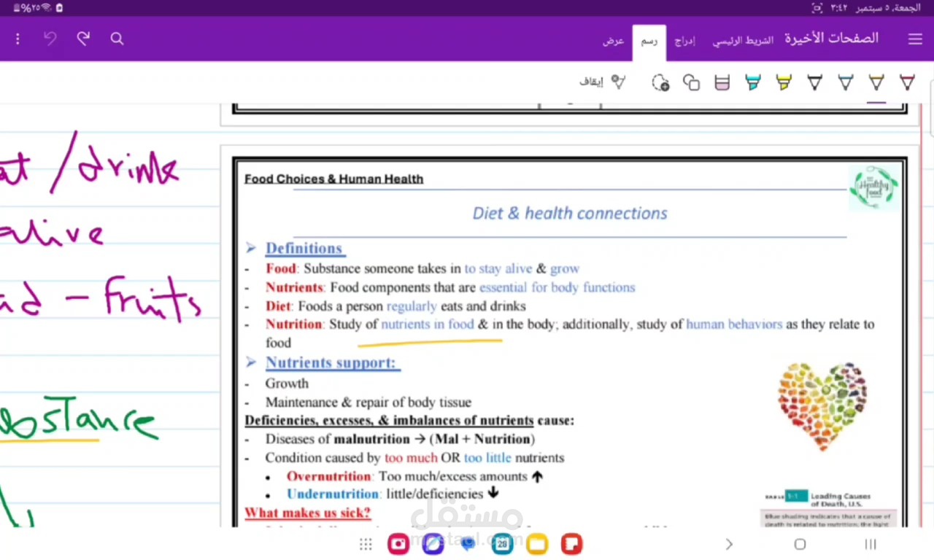Tap the screen capture icon in status bar
Image resolution: width=934 pixels, height=560 pixels.
click(x=817, y=7)
